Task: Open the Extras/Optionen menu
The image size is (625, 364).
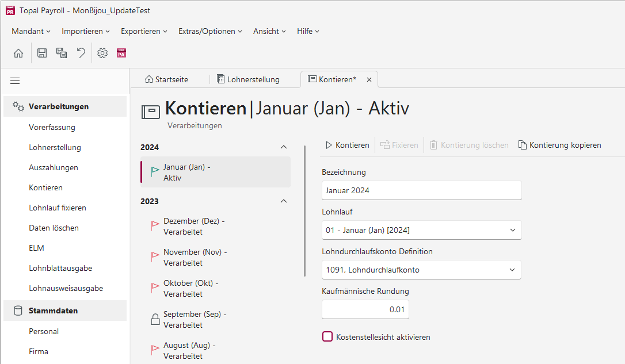Action: tap(210, 31)
